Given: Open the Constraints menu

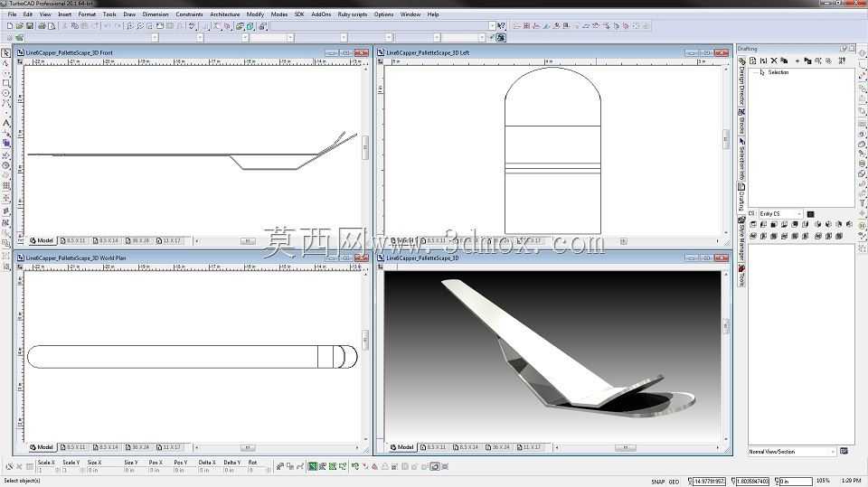Looking at the screenshot, I should coord(189,14).
